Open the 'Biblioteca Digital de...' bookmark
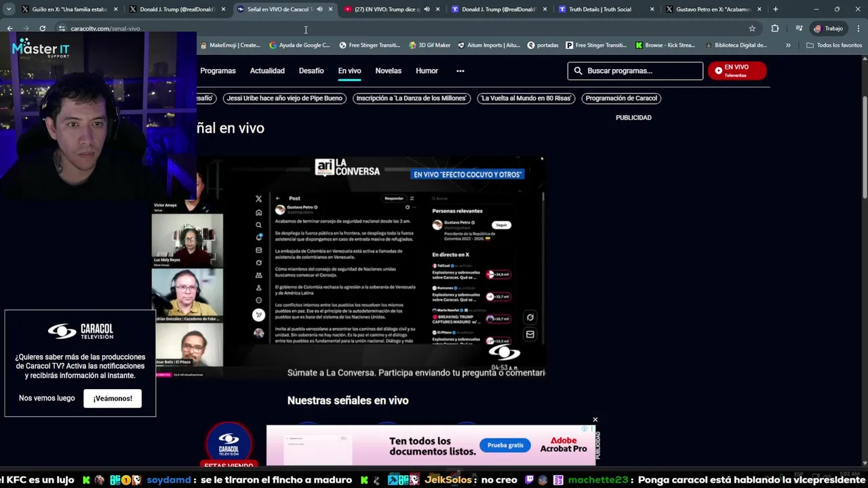The width and height of the screenshot is (868, 488). coord(736,45)
